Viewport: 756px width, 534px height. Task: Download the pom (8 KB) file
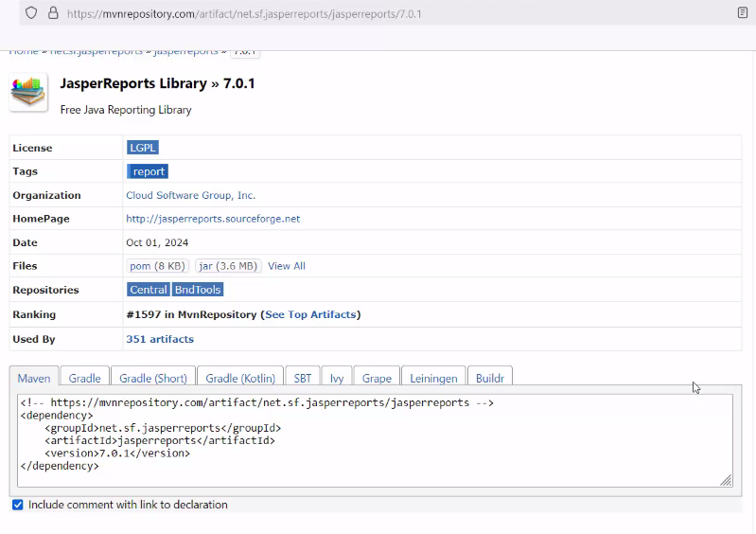157,266
